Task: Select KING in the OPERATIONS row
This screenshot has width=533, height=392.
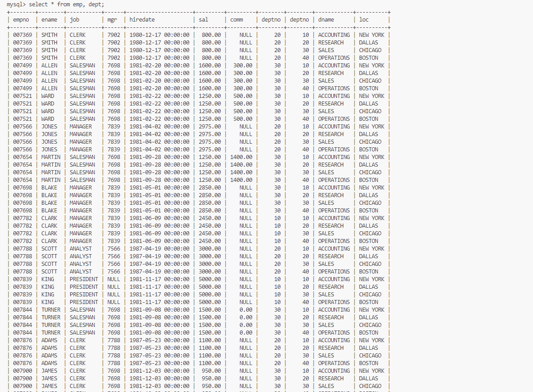Action: click(x=48, y=302)
